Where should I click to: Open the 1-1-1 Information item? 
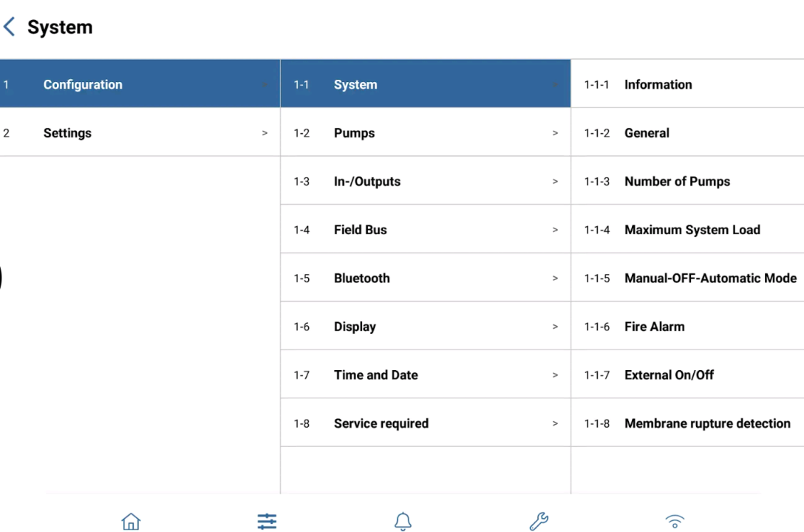click(x=687, y=83)
